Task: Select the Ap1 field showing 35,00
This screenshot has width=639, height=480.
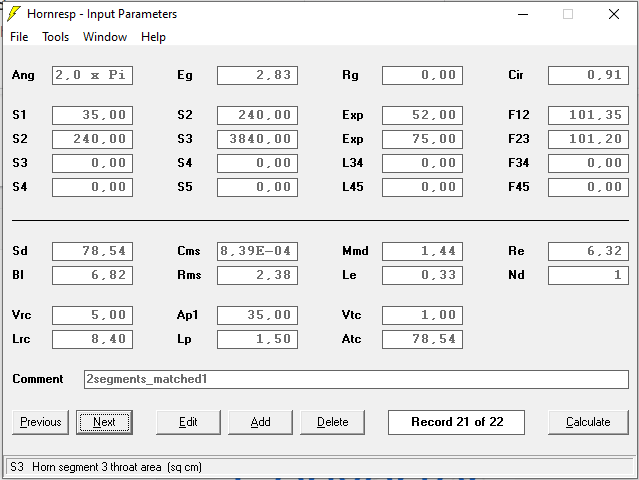Action: point(257,315)
